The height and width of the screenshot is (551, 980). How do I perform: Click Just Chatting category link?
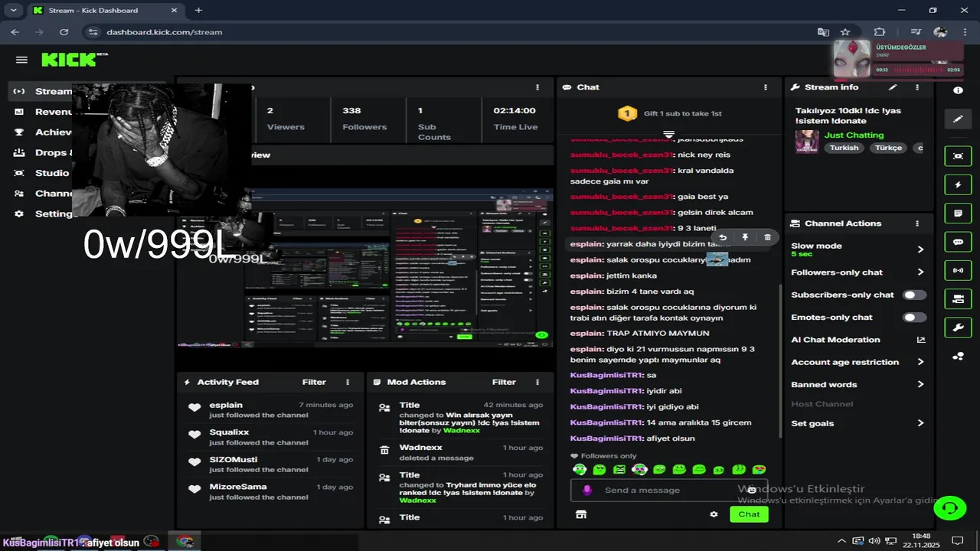(854, 135)
